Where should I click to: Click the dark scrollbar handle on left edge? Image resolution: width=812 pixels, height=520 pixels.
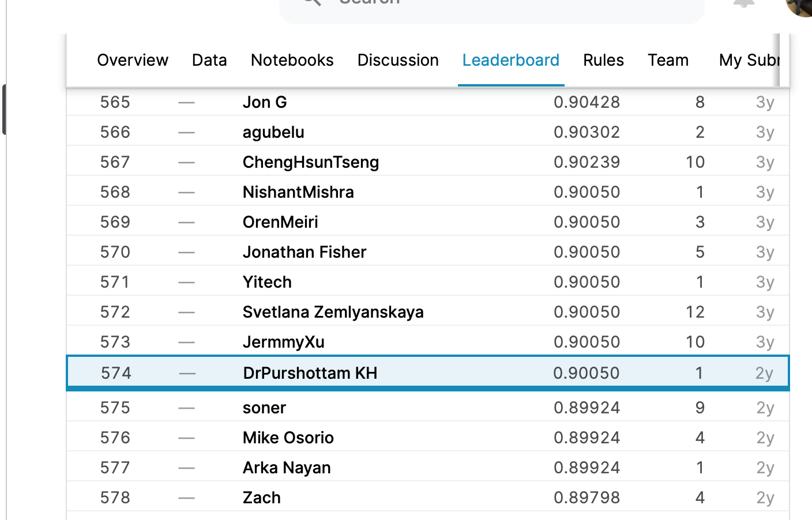click(x=4, y=110)
